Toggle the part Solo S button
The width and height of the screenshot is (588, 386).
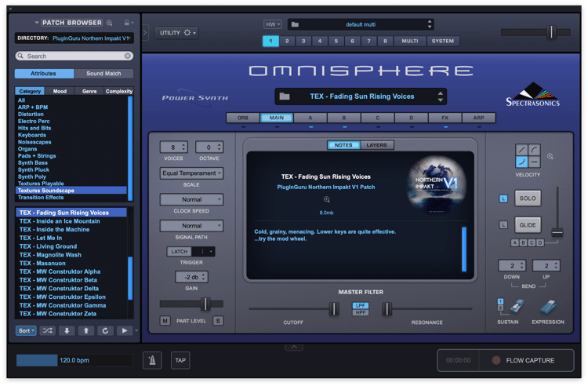[218, 321]
